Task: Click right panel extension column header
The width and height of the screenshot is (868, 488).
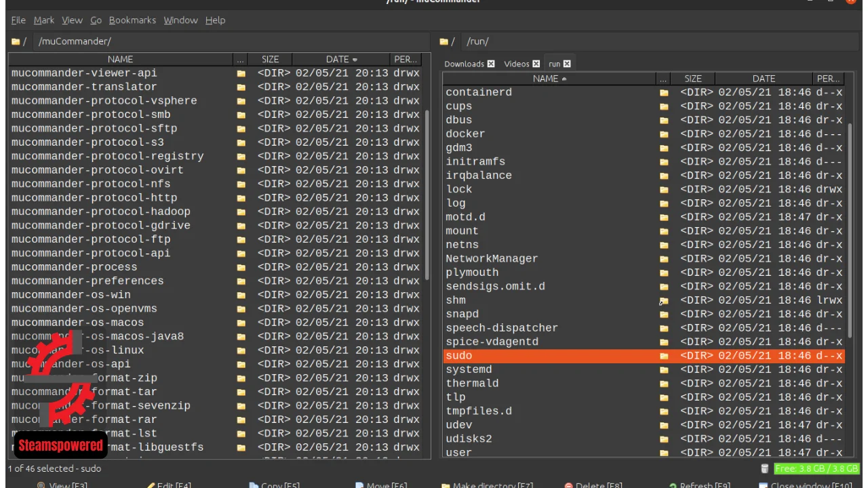Action: 663,79
